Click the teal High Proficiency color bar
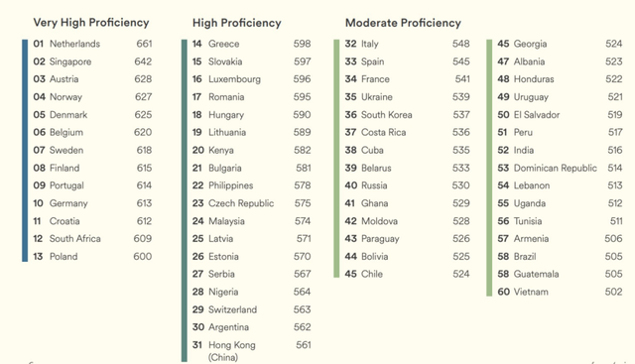 click(x=185, y=200)
